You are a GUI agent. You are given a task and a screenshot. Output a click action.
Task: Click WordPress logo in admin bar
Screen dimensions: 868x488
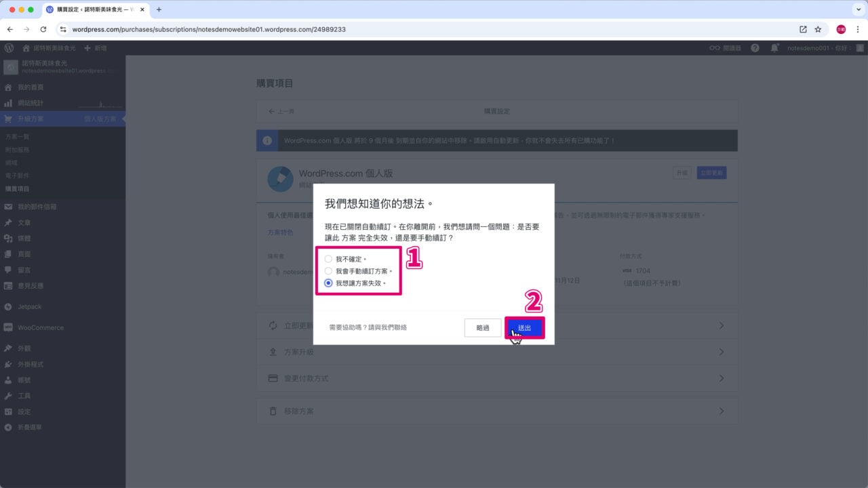click(x=9, y=48)
